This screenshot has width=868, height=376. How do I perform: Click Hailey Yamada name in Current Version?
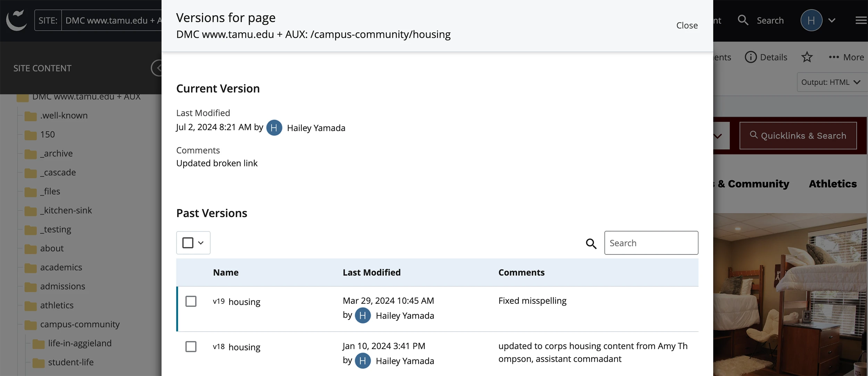(316, 128)
